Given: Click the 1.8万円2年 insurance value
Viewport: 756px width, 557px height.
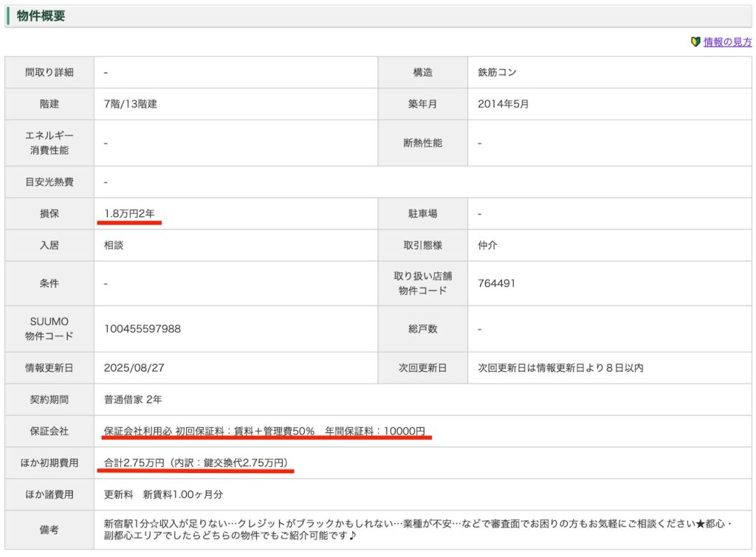Looking at the screenshot, I should (130, 213).
